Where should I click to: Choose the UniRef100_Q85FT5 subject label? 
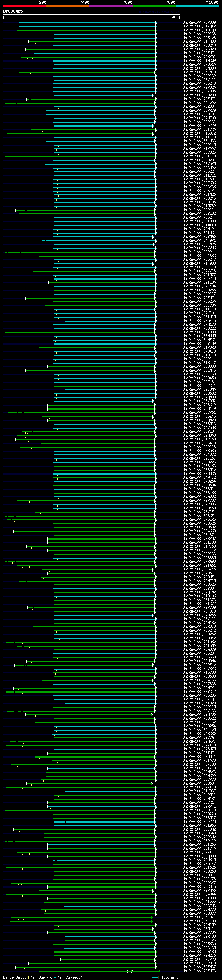pyautogui.click(x=199, y=321)
